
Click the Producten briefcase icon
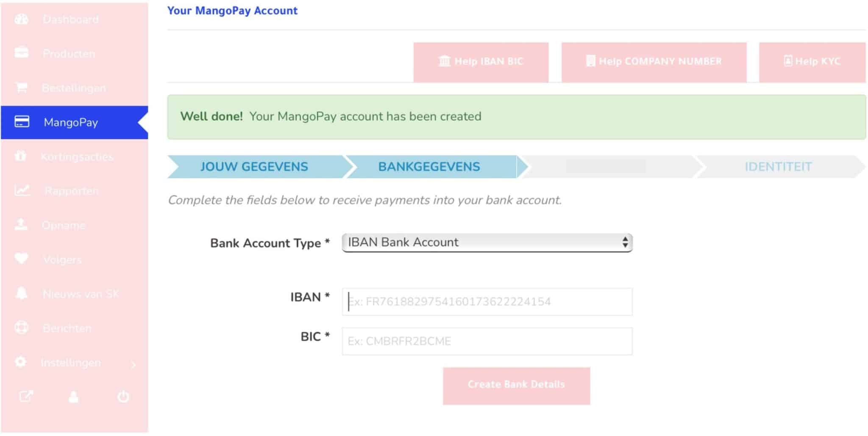pyautogui.click(x=21, y=53)
